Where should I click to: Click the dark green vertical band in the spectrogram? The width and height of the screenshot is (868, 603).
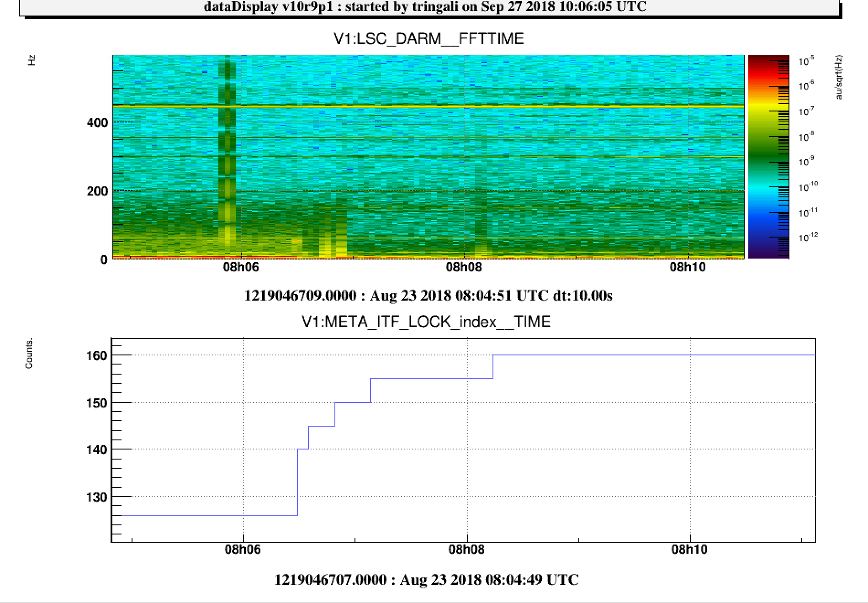[227, 137]
